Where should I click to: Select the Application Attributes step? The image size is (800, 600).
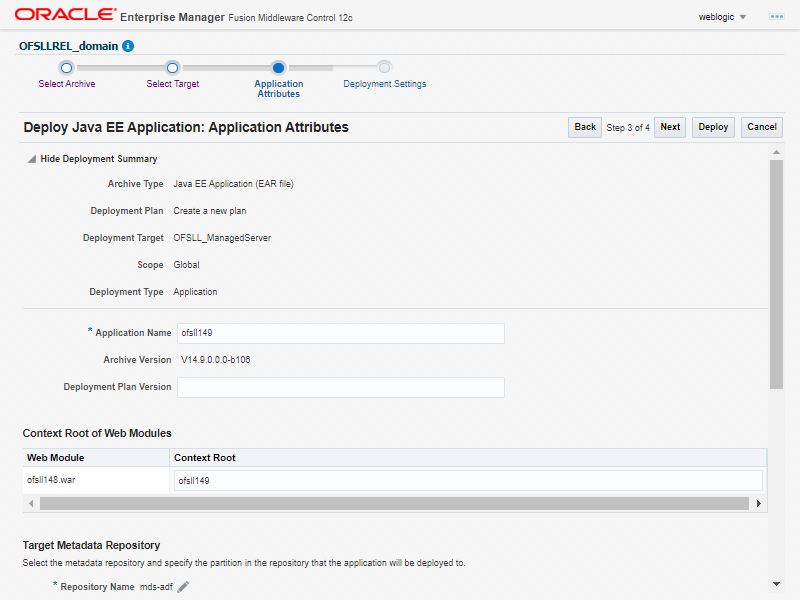[x=279, y=68]
